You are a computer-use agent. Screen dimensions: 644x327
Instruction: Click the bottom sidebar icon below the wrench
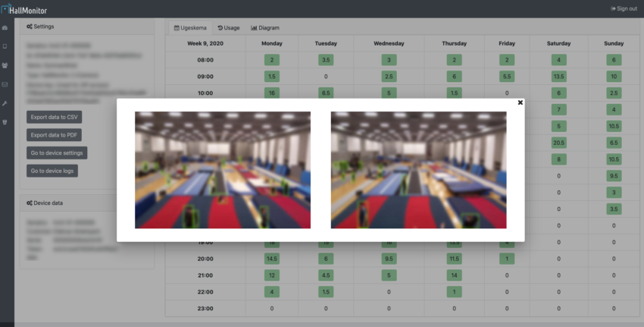coord(5,121)
